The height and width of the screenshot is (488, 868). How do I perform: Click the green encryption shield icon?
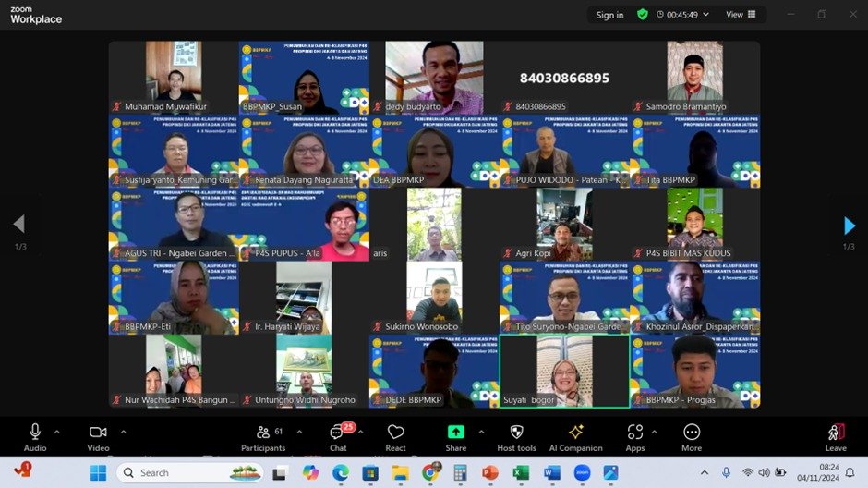[643, 15]
